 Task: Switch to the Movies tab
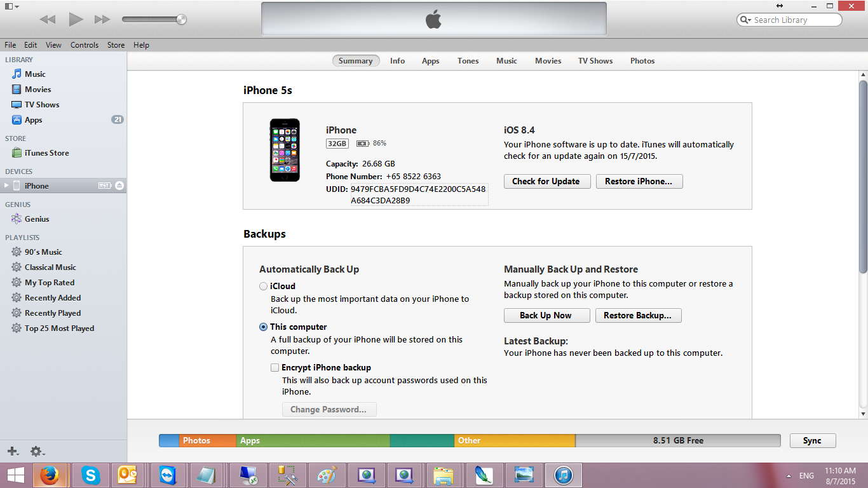pyautogui.click(x=548, y=61)
